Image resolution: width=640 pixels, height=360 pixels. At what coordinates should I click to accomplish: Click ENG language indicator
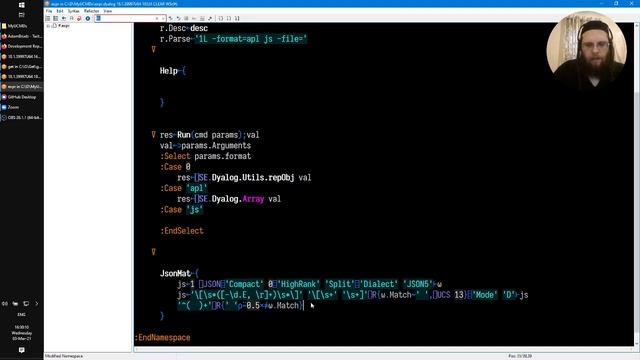22,315
